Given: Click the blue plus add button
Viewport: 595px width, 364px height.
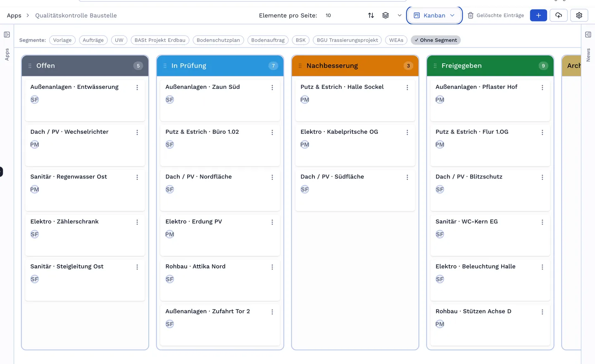Looking at the screenshot, I should coord(538,15).
